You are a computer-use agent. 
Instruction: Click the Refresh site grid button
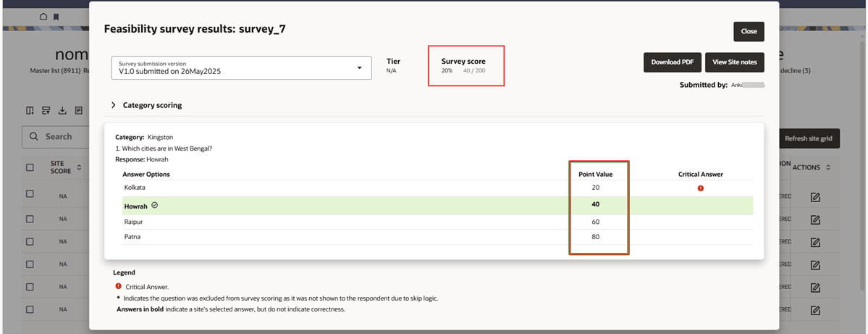pyautogui.click(x=809, y=138)
